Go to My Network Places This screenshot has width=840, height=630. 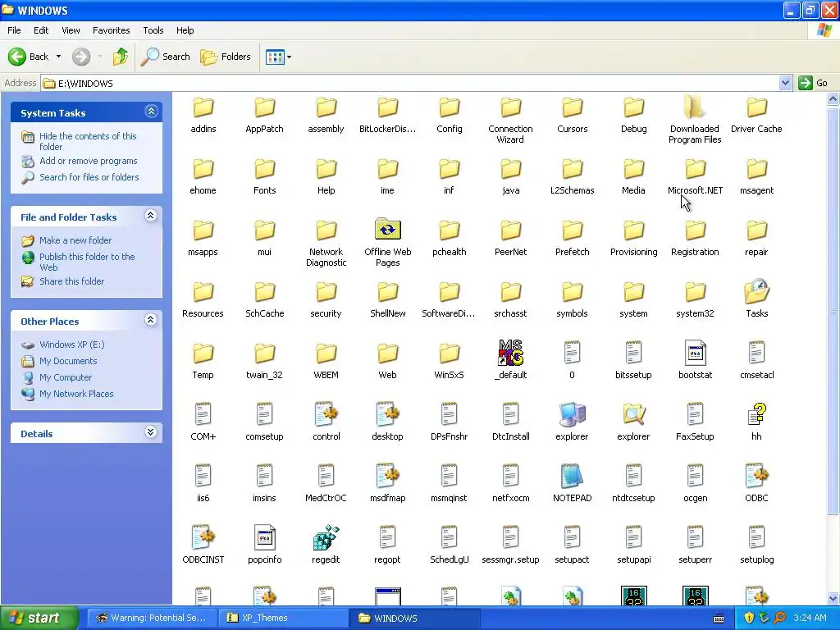pyautogui.click(x=76, y=394)
